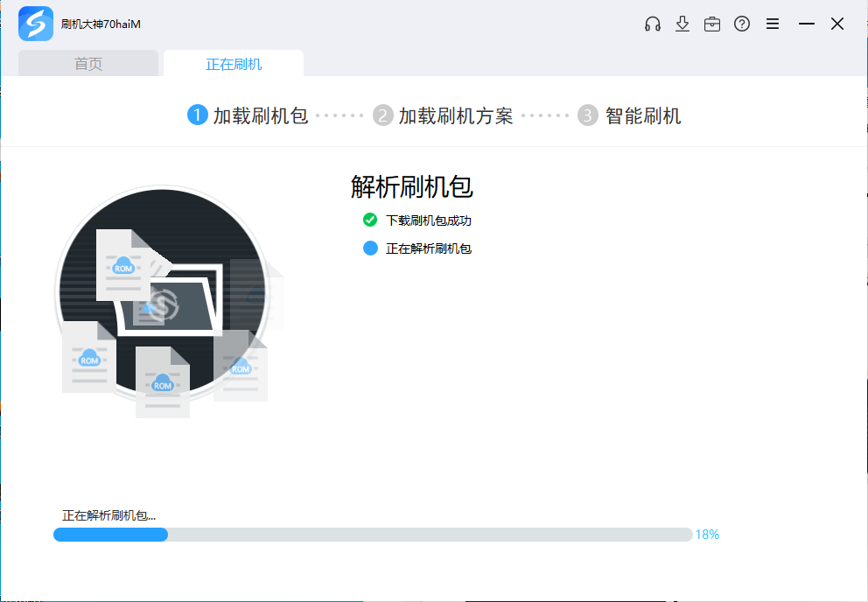Select the 加载刷机包 step label
The width and height of the screenshot is (868, 602).
click(x=261, y=115)
